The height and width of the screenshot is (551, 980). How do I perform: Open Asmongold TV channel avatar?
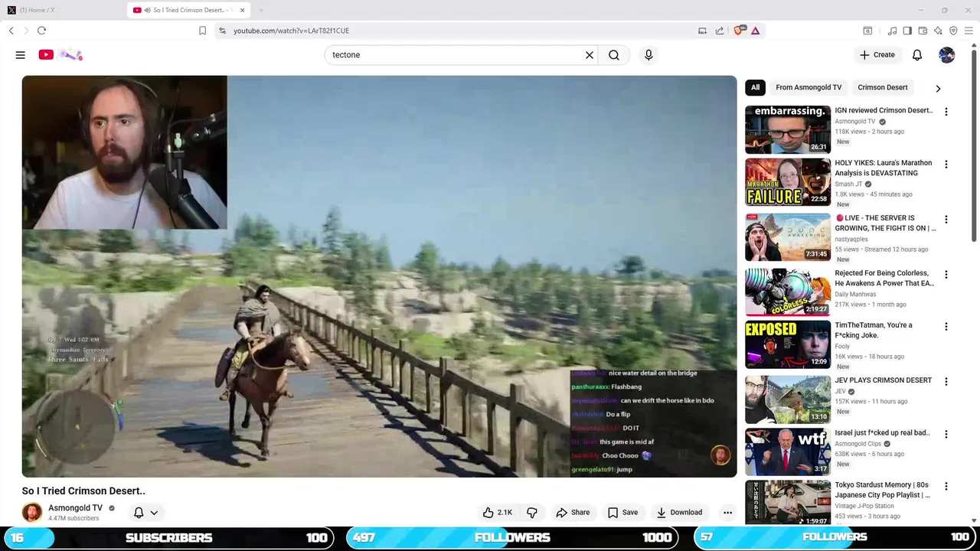tap(32, 513)
